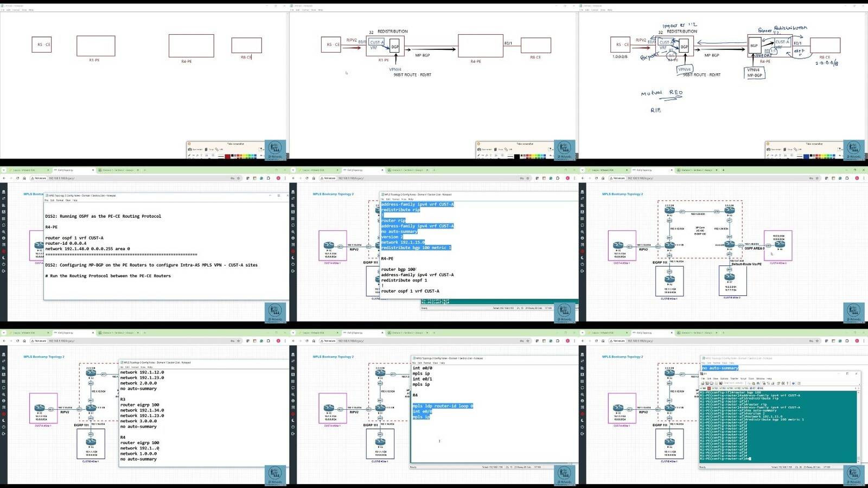Switch to Domain 1 Section 2 tab in OSPF notes frame

click(119, 170)
